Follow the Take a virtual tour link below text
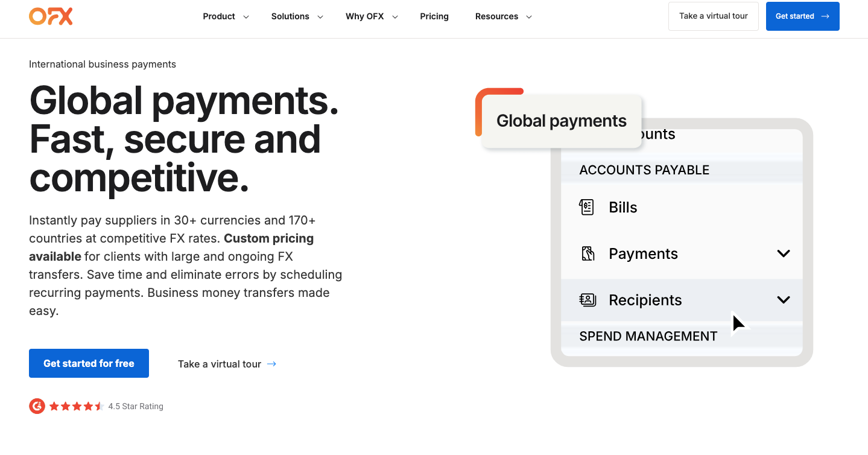 click(x=227, y=364)
